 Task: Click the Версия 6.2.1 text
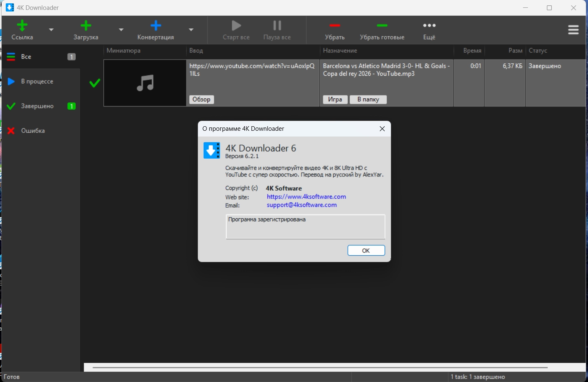[242, 156]
